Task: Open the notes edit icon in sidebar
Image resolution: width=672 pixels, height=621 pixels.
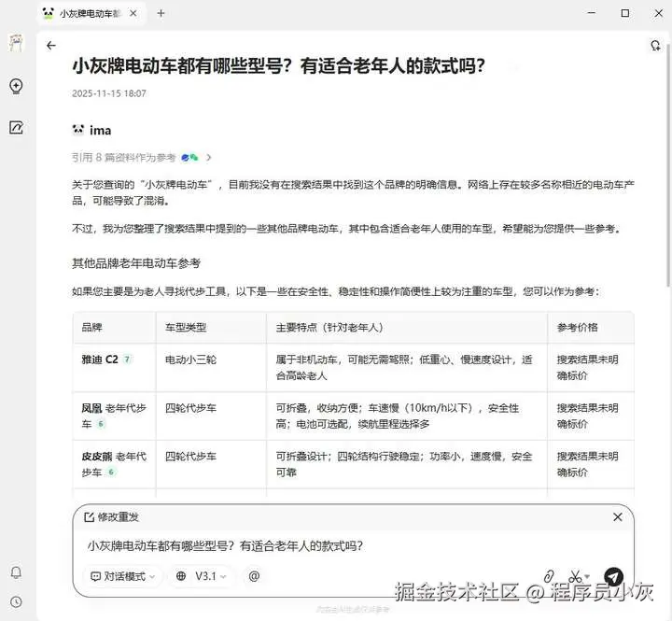Action: point(16,127)
